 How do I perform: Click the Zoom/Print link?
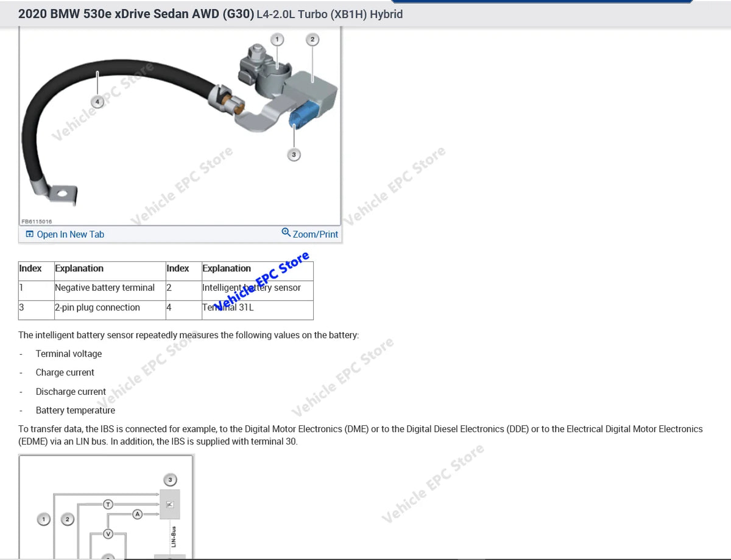315,234
